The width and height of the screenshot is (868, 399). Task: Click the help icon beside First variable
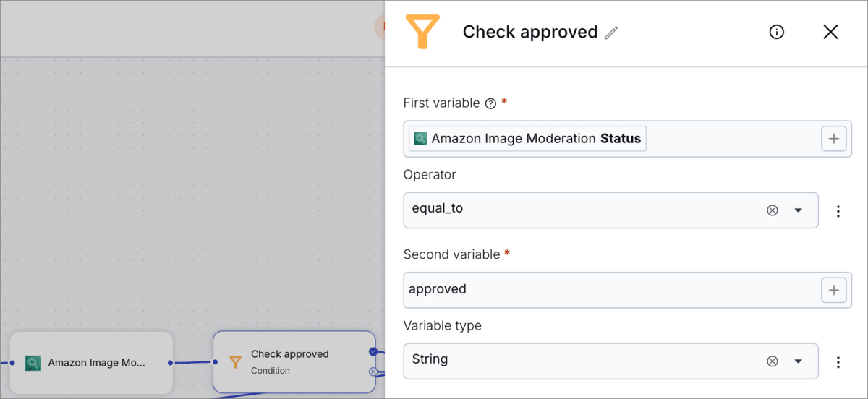pyautogui.click(x=490, y=103)
